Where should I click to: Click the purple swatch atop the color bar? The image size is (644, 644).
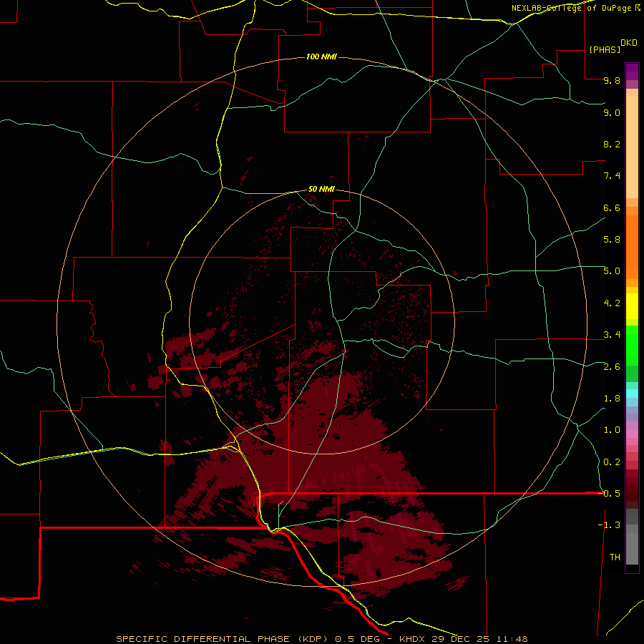(x=632, y=72)
